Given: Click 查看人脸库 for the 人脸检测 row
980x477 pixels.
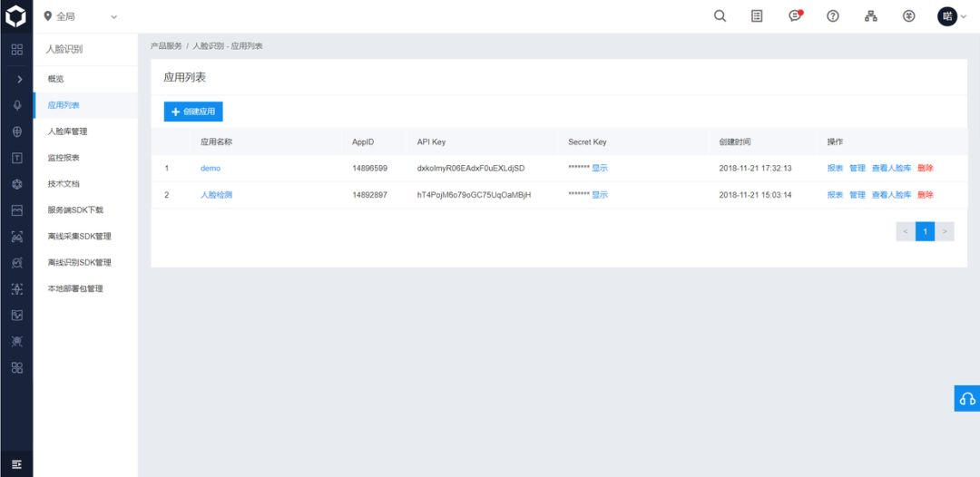Looking at the screenshot, I should tap(891, 195).
